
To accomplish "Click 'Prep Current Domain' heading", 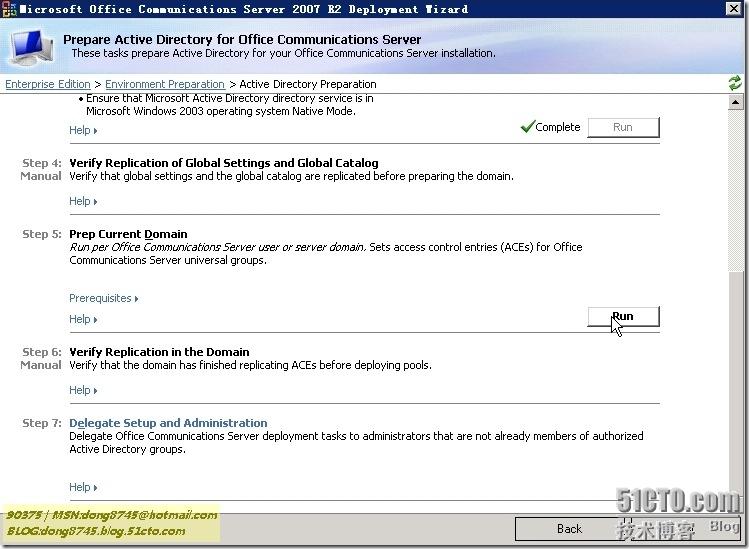I will point(128,234).
